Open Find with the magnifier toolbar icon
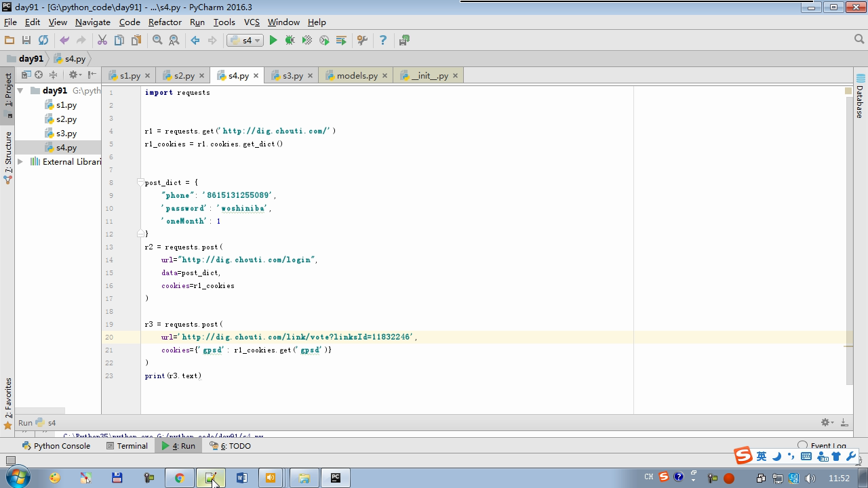 157,41
